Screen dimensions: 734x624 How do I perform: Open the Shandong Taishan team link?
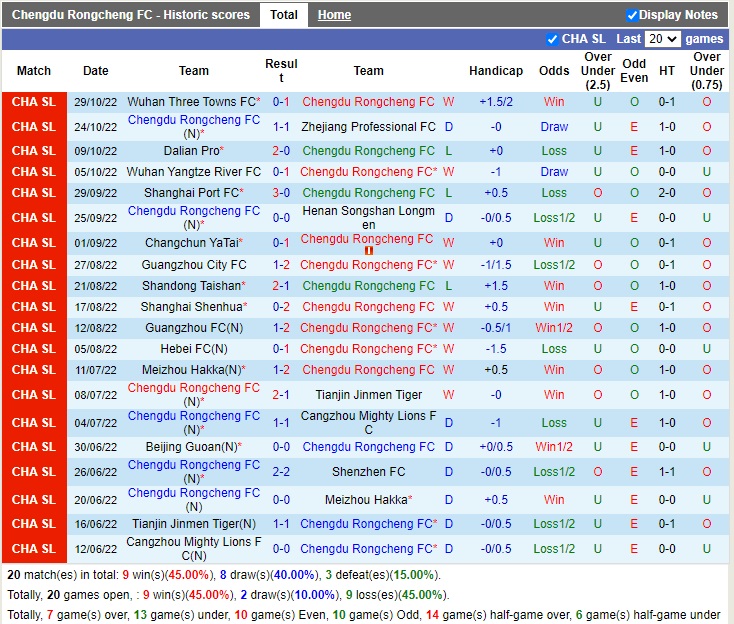192,286
